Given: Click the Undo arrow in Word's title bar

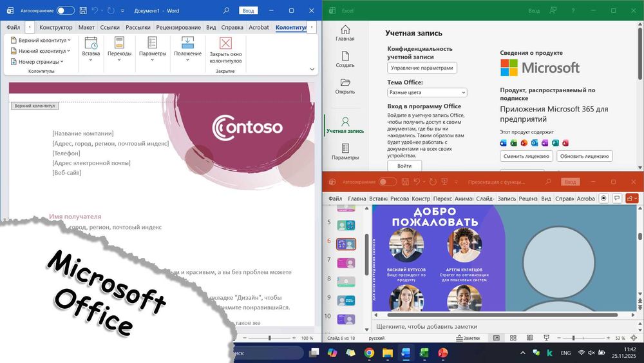Looking at the screenshot, I should (x=95, y=11).
